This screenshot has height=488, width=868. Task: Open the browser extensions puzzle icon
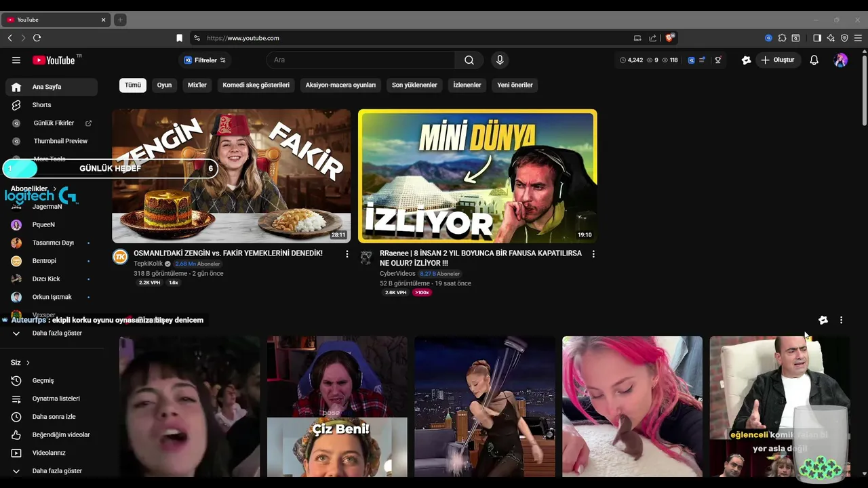(x=782, y=38)
